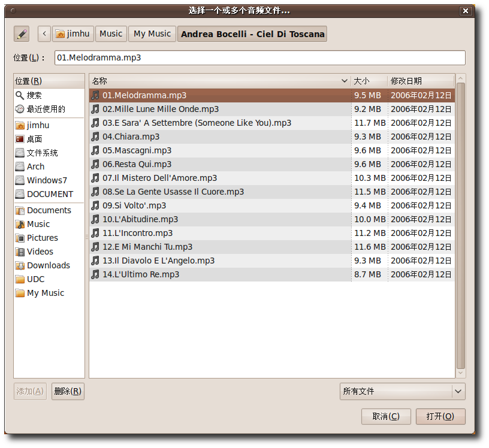This screenshot has width=489, height=448.
Task: Click scrollbar up arrow
Action: tap(461, 78)
